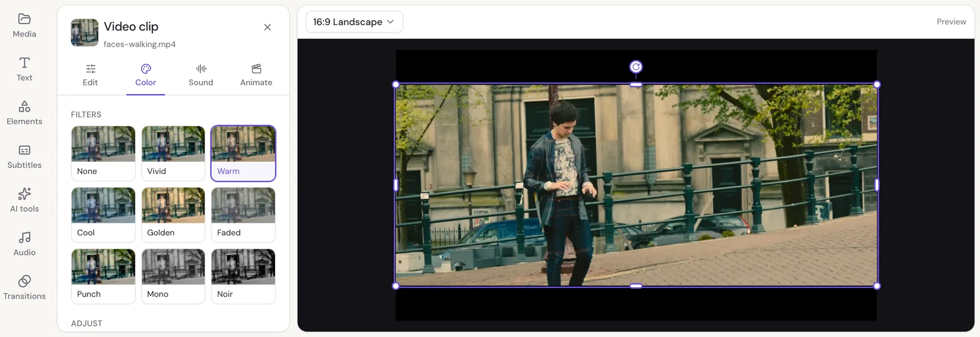Click the top-left corner resize handle
This screenshot has width=980, height=337.
pyautogui.click(x=396, y=85)
